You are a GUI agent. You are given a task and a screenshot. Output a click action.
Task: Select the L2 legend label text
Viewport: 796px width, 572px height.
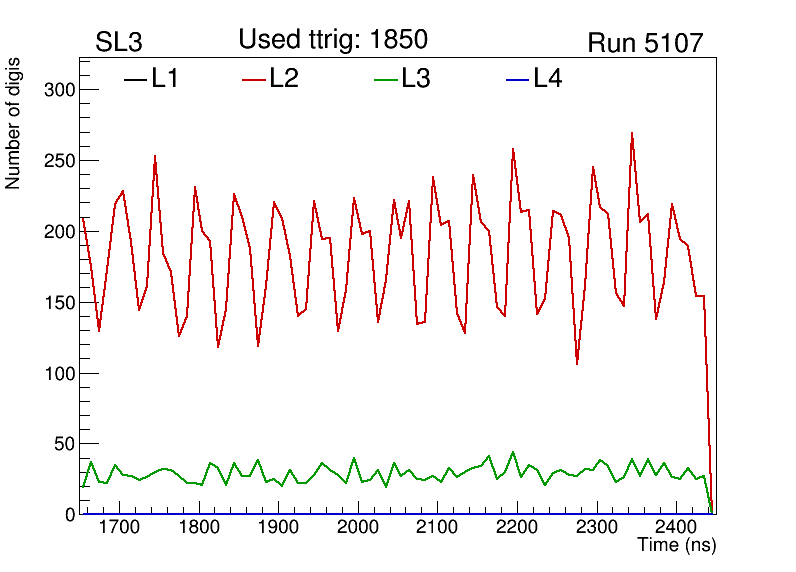[x=284, y=79]
